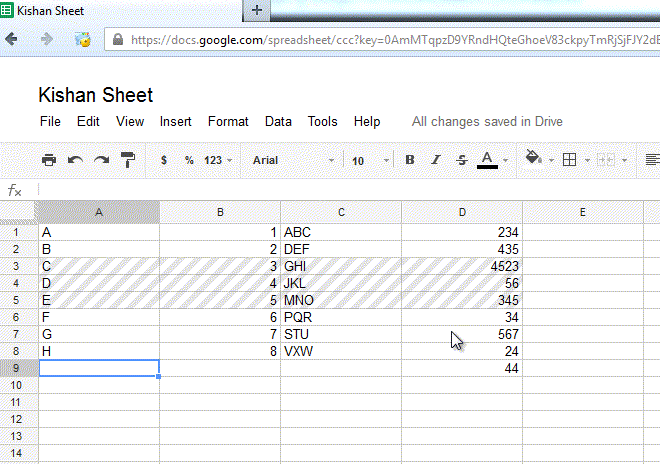Screen dimensions: 660x464
Task: Click cell containing MNO
Action: click(x=341, y=300)
